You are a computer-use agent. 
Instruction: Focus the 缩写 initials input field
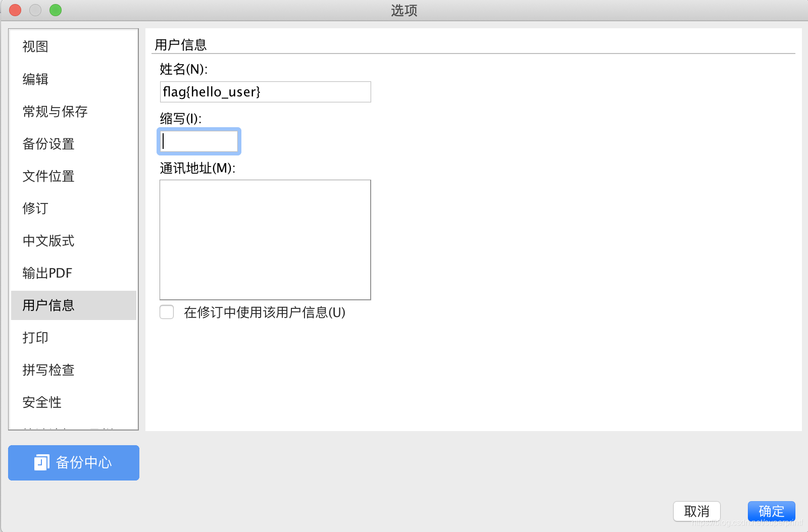pos(199,141)
